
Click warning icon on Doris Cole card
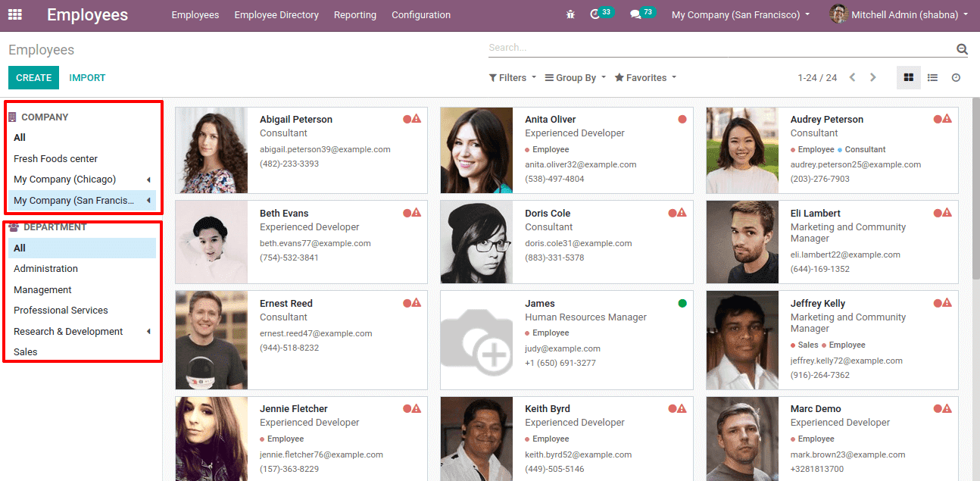tap(682, 213)
